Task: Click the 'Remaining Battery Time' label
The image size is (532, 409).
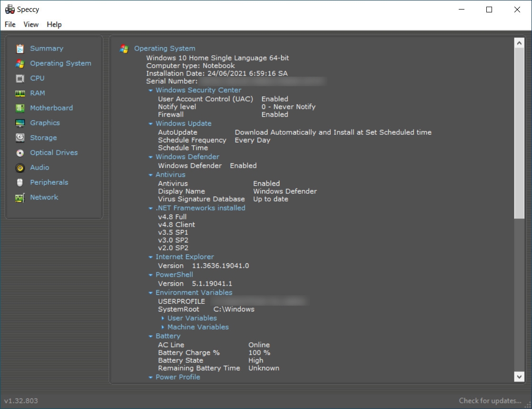Action: coord(199,368)
